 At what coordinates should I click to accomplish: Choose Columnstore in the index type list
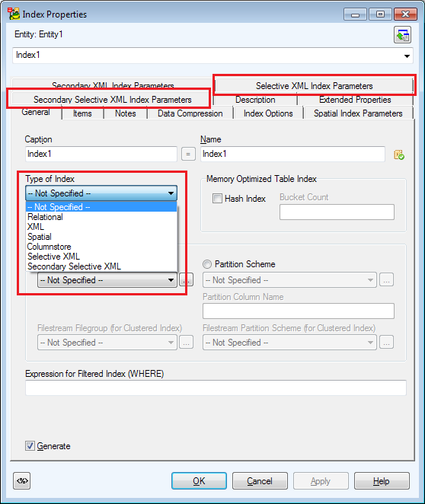pyautogui.click(x=101, y=247)
